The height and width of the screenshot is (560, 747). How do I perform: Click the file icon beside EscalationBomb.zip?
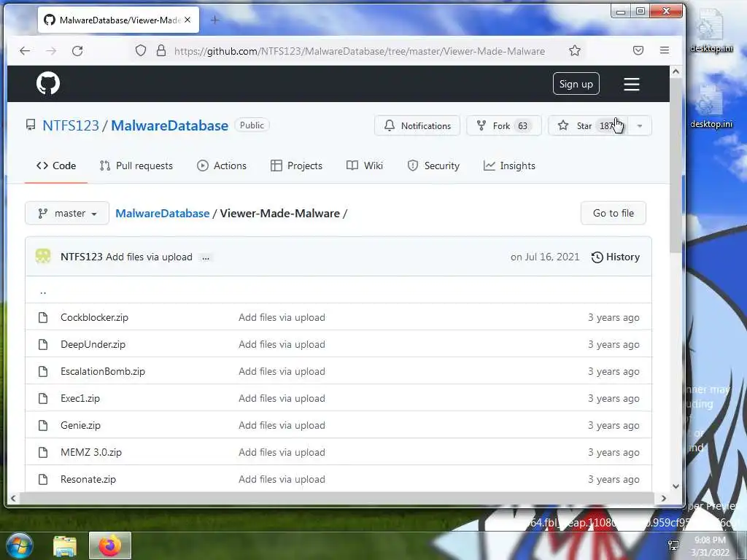pyautogui.click(x=43, y=371)
